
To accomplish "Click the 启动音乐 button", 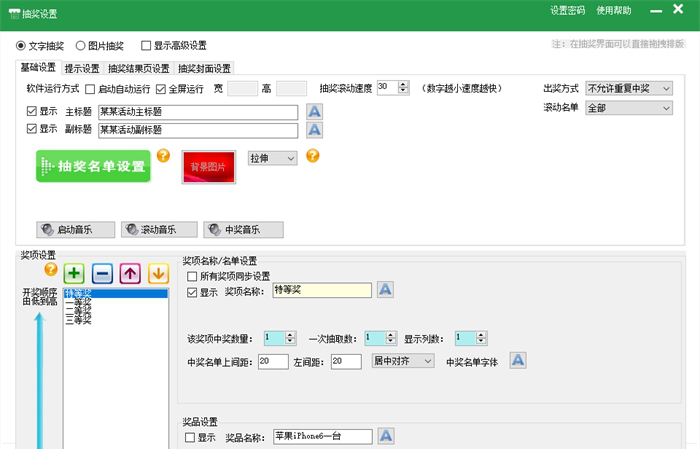I will point(75,229).
